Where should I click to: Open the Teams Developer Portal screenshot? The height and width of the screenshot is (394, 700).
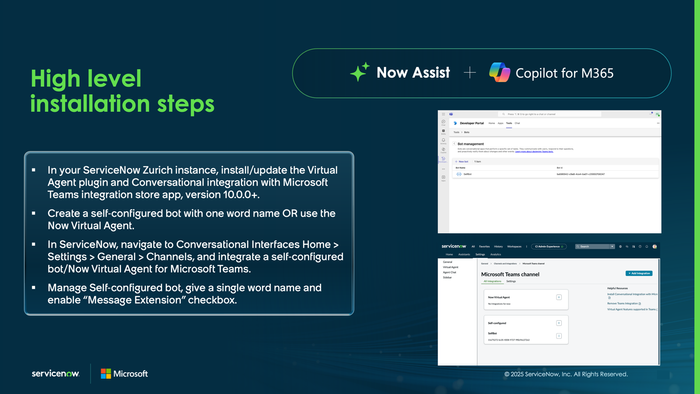coord(550,171)
